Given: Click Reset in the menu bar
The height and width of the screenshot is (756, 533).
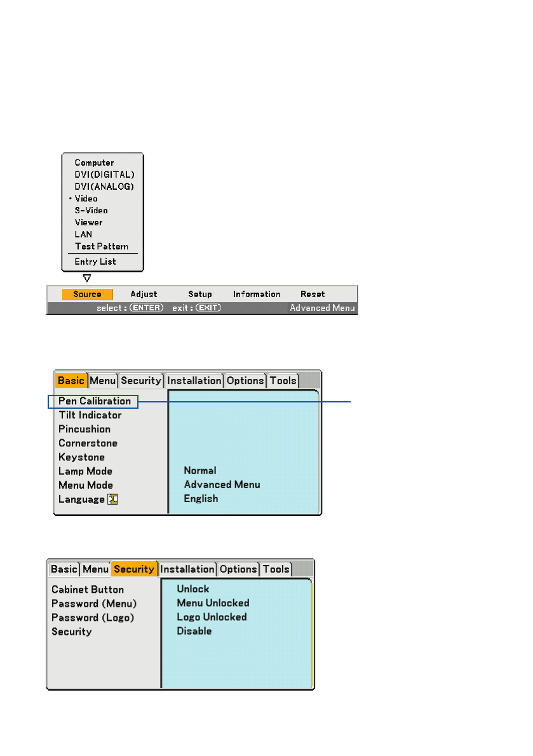Looking at the screenshot, I should tap(313, 295).
